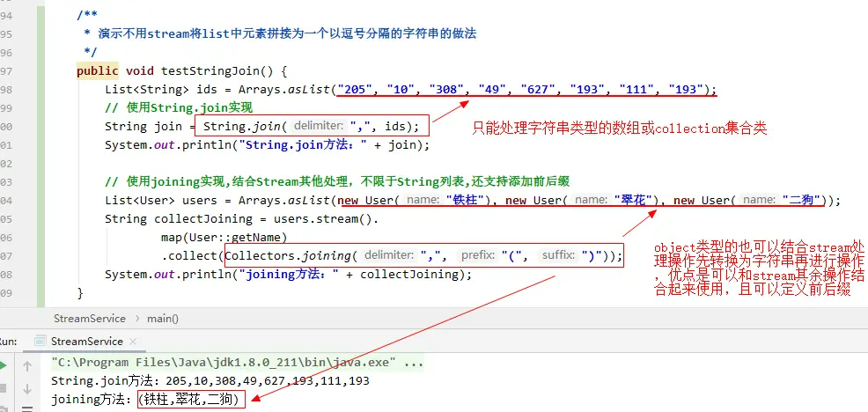
Task: Click the StreamService run tab icon
Action: point(38,342)
